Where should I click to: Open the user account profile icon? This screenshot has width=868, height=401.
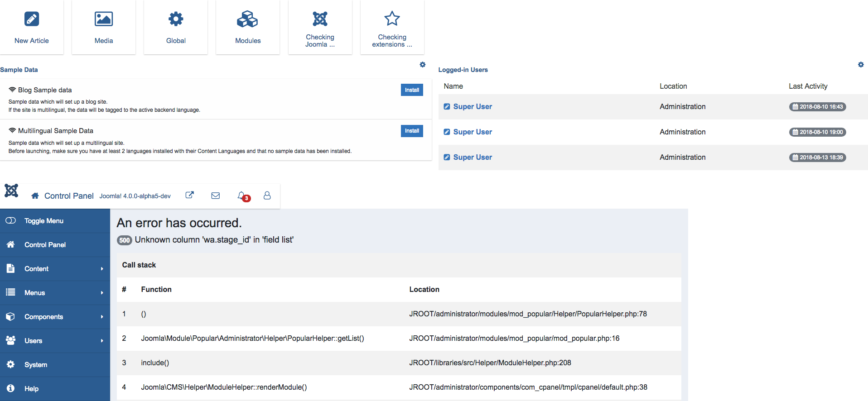(x=267, y=195)
